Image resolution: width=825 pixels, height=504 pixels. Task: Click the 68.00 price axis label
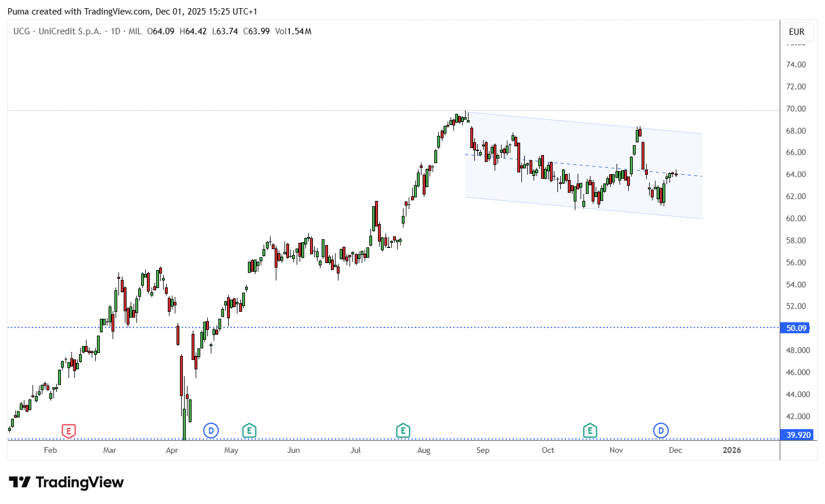pyautogui.click(x=796, y=131)
